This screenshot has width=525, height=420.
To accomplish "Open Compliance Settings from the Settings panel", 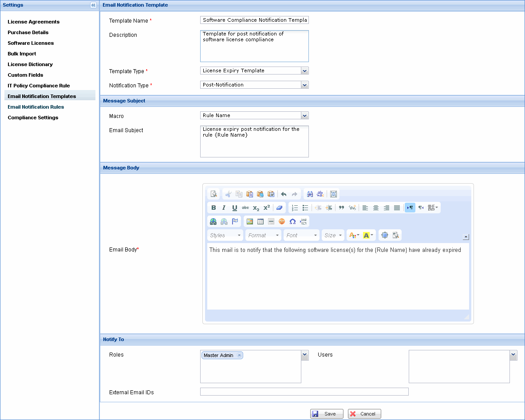I will [x=33, y=118].
